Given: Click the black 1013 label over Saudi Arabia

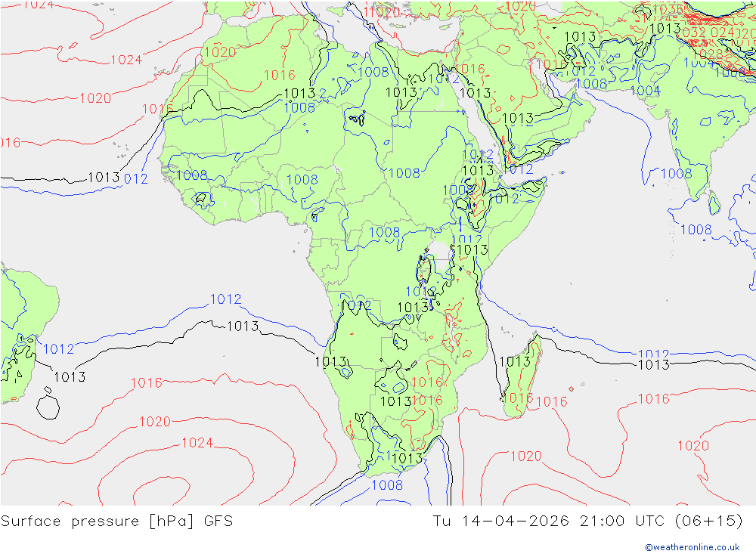Looking at the screenshot, I should pyautogui.click(x=518, y=119).
